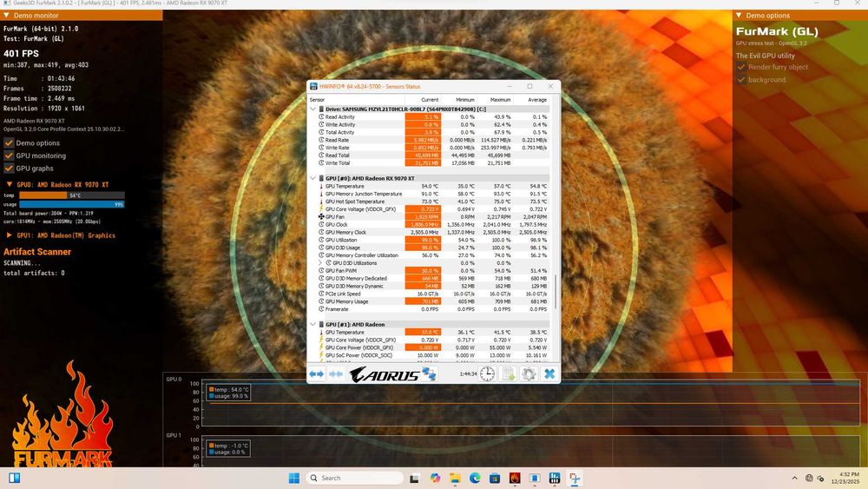
Task: Collapse GPU [#1] AMD Radeon group
Action: 312,325
